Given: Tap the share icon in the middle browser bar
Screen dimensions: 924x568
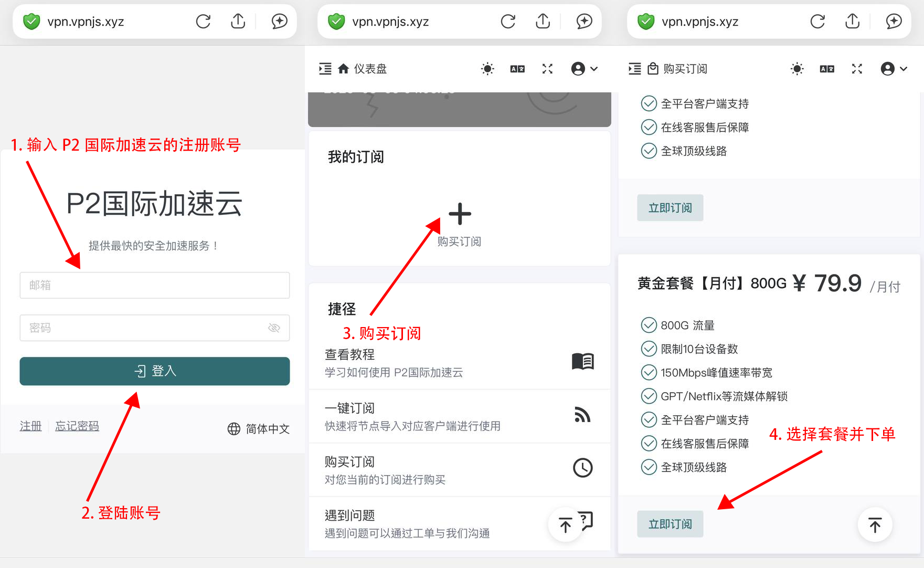Looking at the screenshot, I should coord(543,22).
